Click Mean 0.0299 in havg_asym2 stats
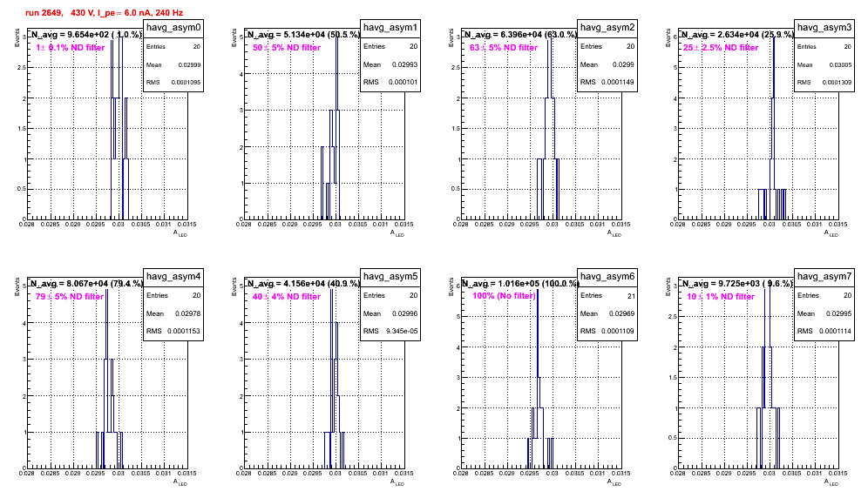The image size is (868, 498). (x=607, y=64)
